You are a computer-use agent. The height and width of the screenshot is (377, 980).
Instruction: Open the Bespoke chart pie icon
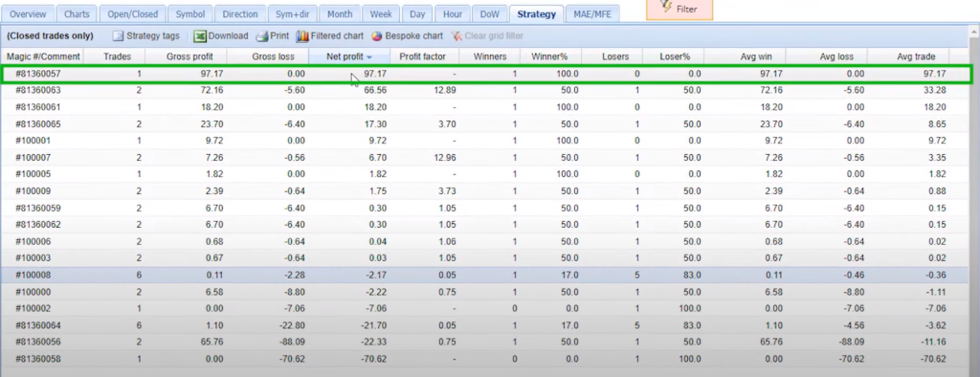click(x=377, y=36)
